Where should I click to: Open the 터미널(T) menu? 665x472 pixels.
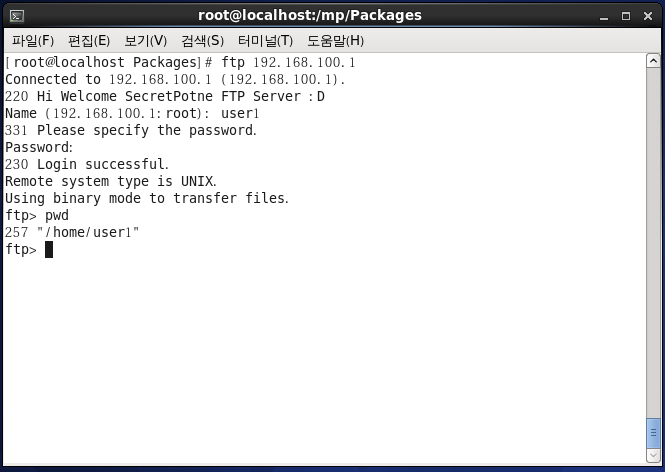tap(265, 41)
